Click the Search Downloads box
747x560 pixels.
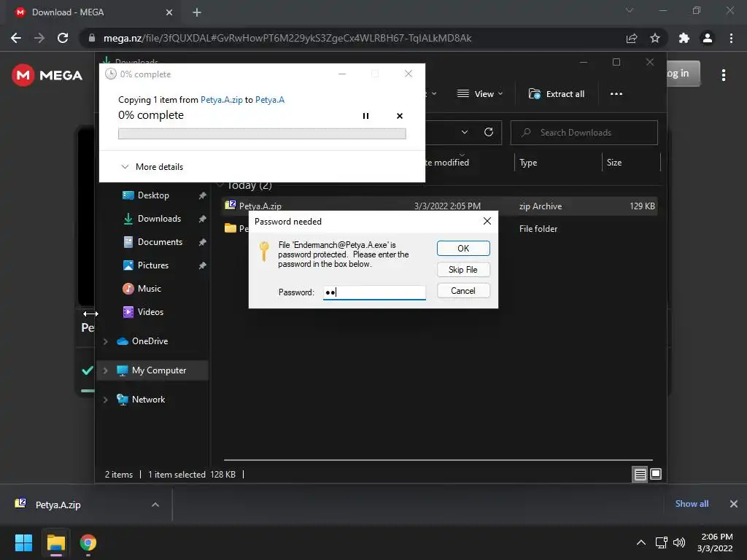584,133
